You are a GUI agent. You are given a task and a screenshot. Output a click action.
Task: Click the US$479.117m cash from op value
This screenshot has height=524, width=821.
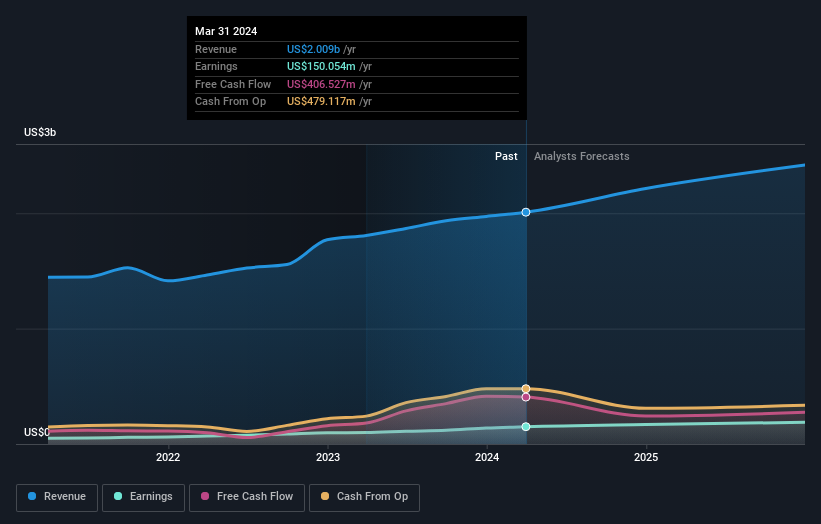(x=321, y=102)
